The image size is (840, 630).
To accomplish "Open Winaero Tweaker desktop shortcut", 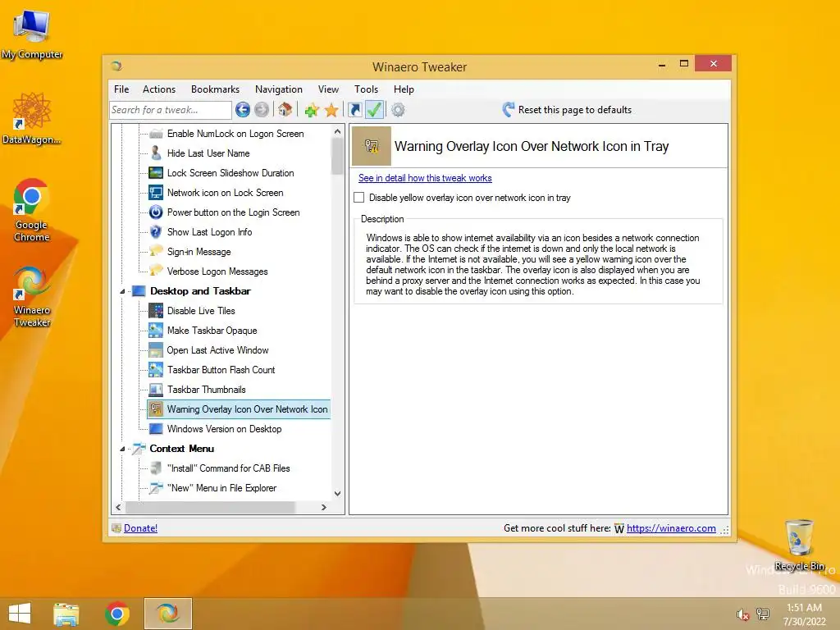I will click(x=32, y=296).
